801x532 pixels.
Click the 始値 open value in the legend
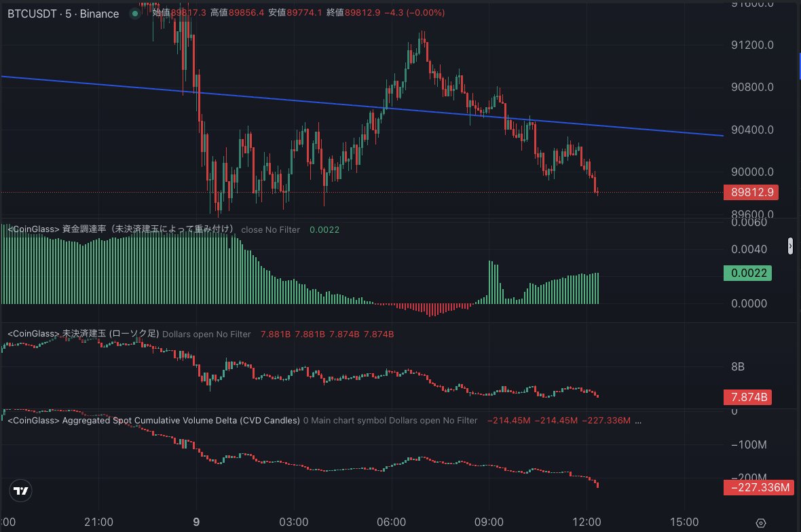179,12
